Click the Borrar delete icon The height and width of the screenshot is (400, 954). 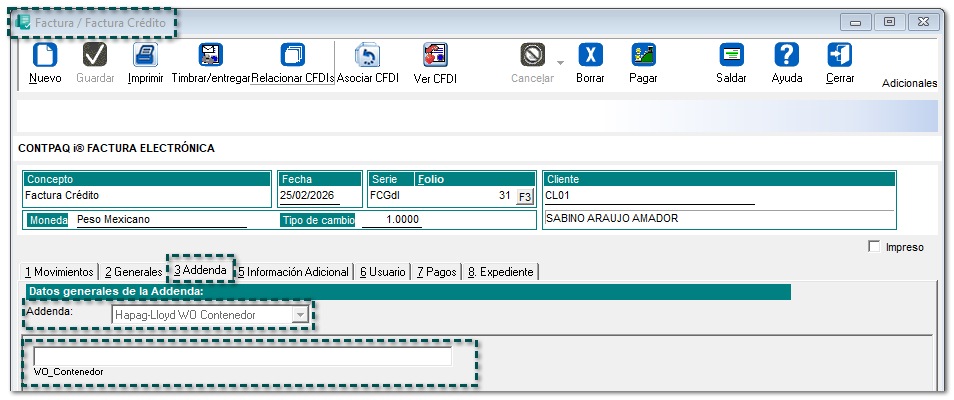tap(590, 55)
